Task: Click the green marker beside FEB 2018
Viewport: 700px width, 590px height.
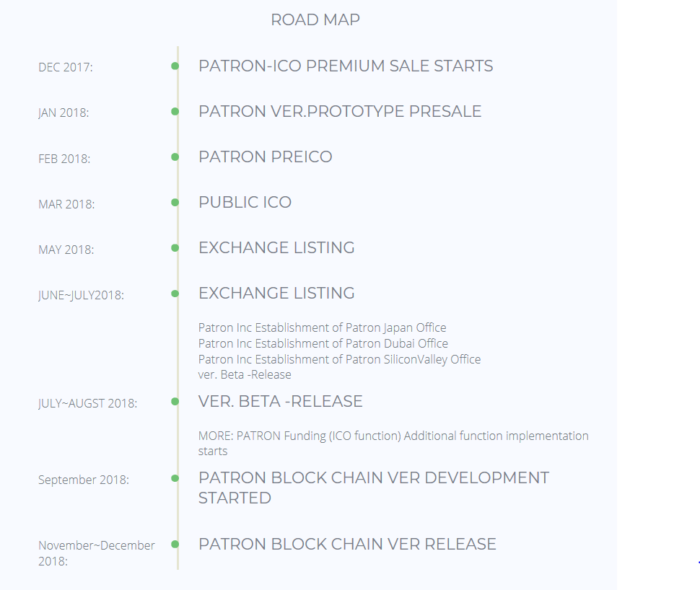Action: coord(175,157)
